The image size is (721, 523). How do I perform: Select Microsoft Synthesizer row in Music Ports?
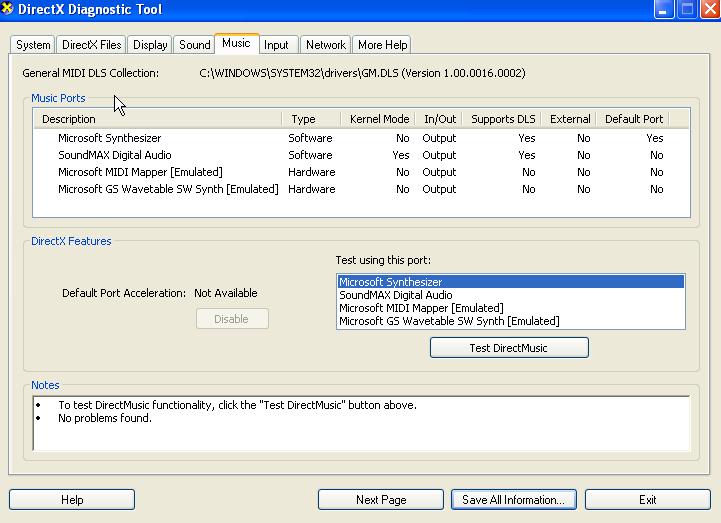[109, 138]
